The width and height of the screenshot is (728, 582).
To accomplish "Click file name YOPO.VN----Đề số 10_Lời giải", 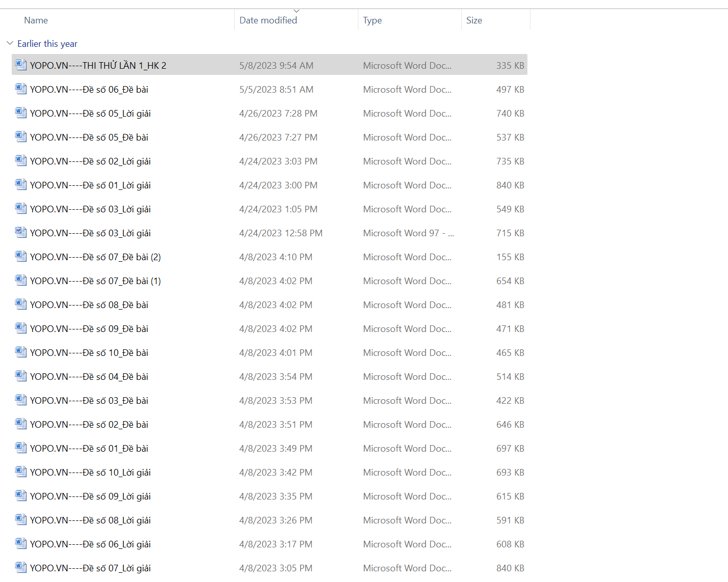I will pos(90,472).
